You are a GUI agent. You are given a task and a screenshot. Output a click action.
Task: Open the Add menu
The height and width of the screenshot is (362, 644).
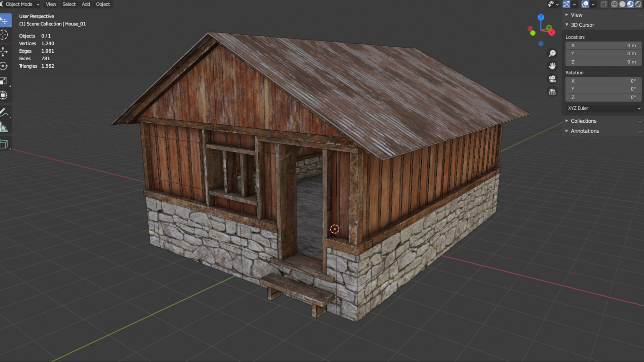pyautogui.click(x=86, y=4)
